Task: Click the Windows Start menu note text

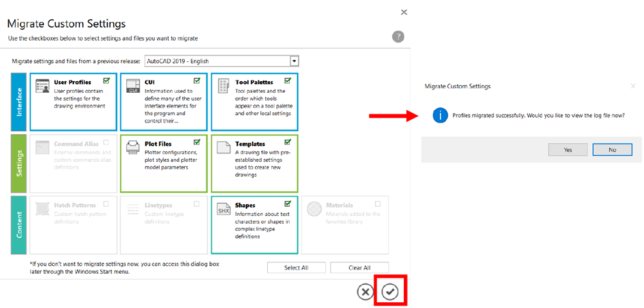Action: click(124, 268)
